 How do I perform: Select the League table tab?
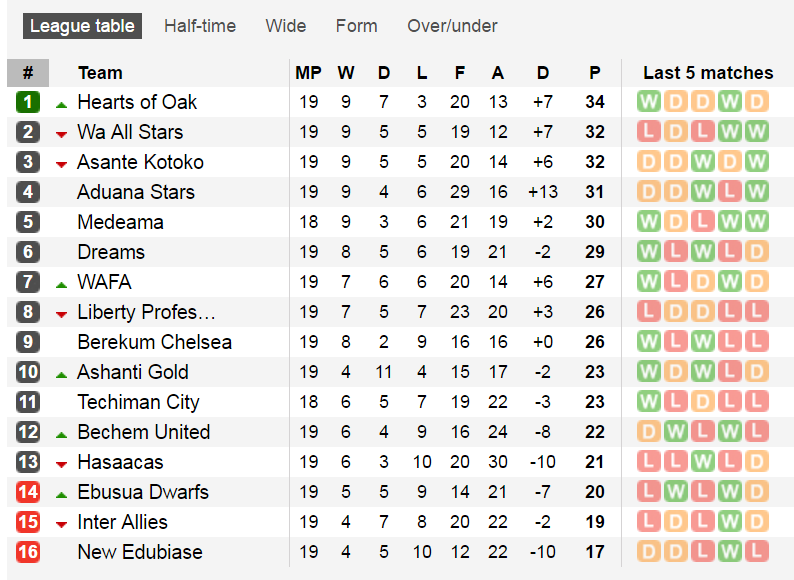(82, 26)
